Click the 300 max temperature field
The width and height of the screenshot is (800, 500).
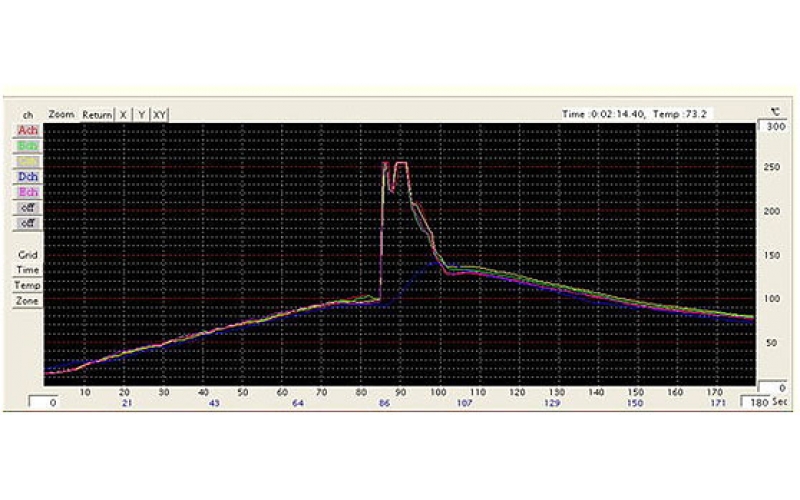774,128
